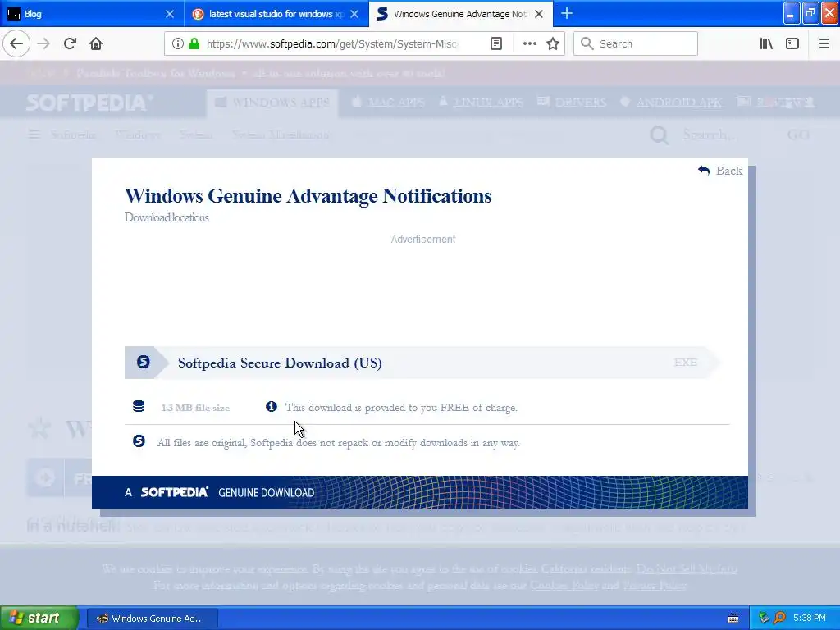Click the info icon beside free notice
840x630 pixels.
click(271, 407)
